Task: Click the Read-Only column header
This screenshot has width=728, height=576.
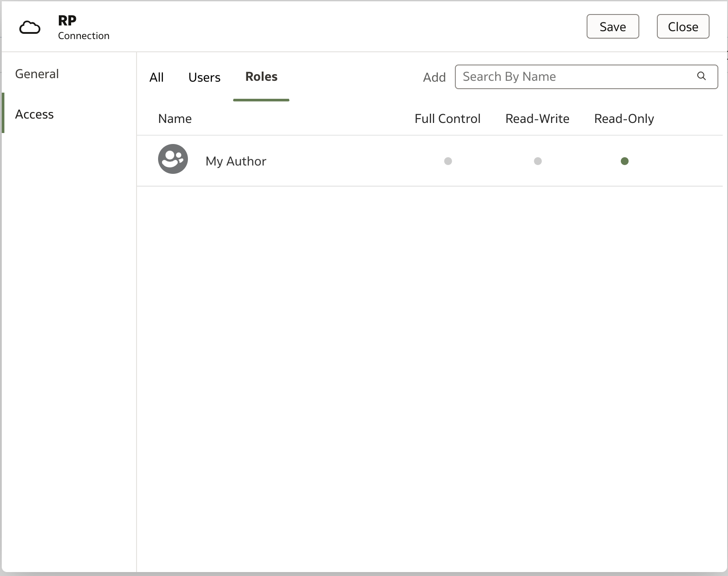Action: pos(624,119)
